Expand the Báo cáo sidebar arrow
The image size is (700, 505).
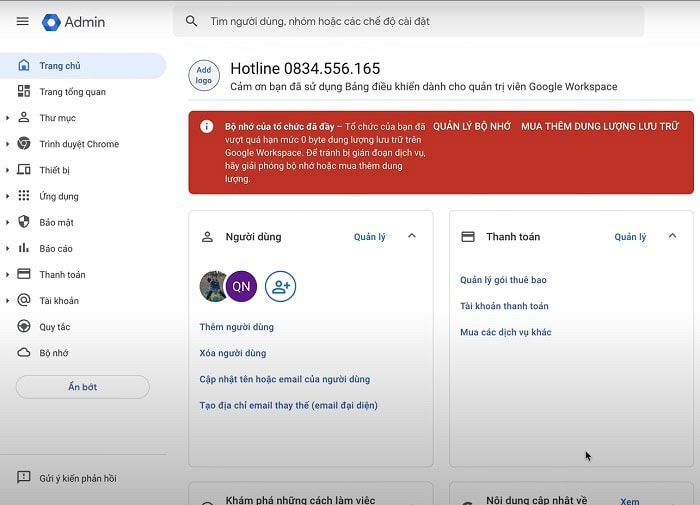[7, 248]
